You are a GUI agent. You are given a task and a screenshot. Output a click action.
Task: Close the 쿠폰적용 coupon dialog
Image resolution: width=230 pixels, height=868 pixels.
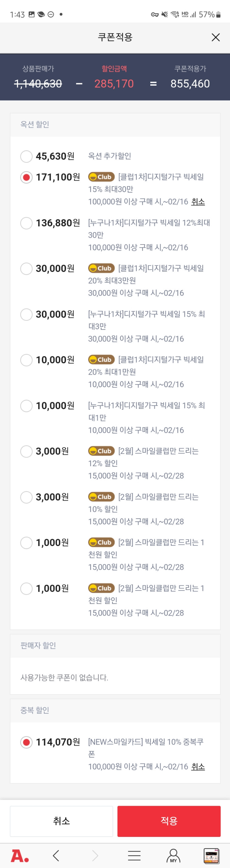(215, 37)
